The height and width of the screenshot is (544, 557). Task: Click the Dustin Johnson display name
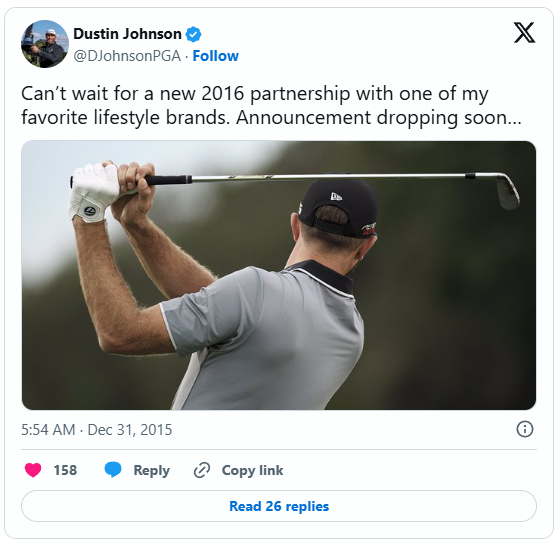pyautogui.click(x=127, y=34)
